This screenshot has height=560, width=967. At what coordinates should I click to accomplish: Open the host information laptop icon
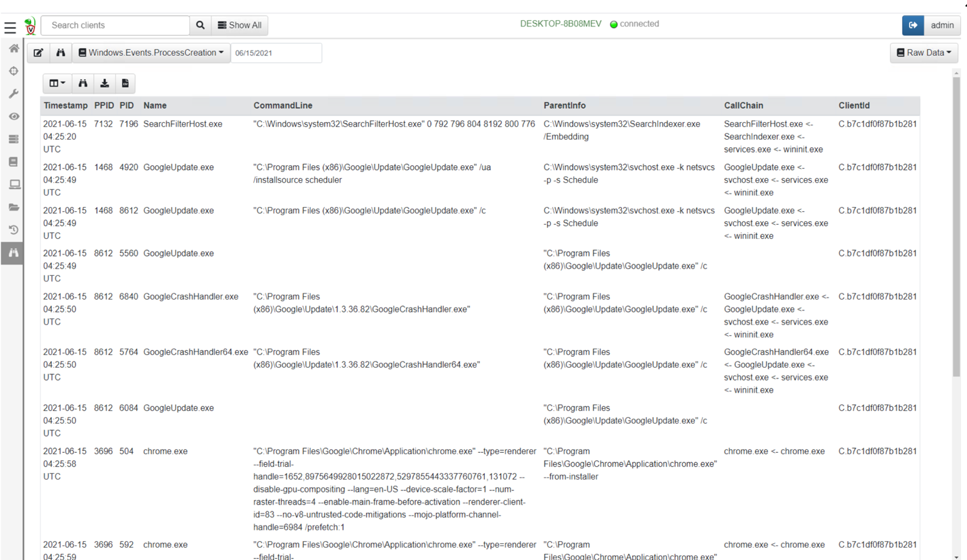coord(13,184)
